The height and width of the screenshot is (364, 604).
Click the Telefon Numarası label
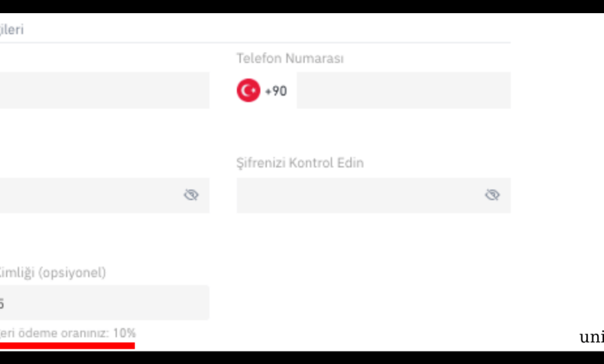tap(290, 59)
